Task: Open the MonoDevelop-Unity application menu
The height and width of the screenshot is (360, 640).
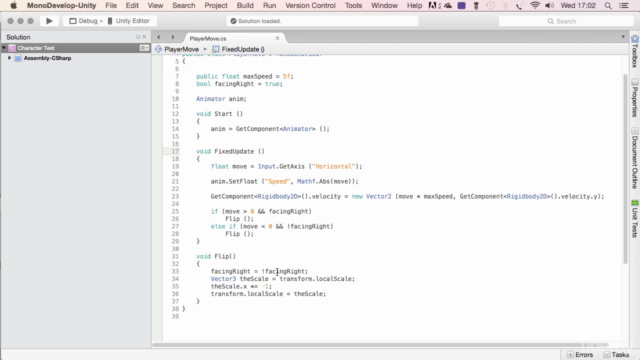Action: pos(62,5)
